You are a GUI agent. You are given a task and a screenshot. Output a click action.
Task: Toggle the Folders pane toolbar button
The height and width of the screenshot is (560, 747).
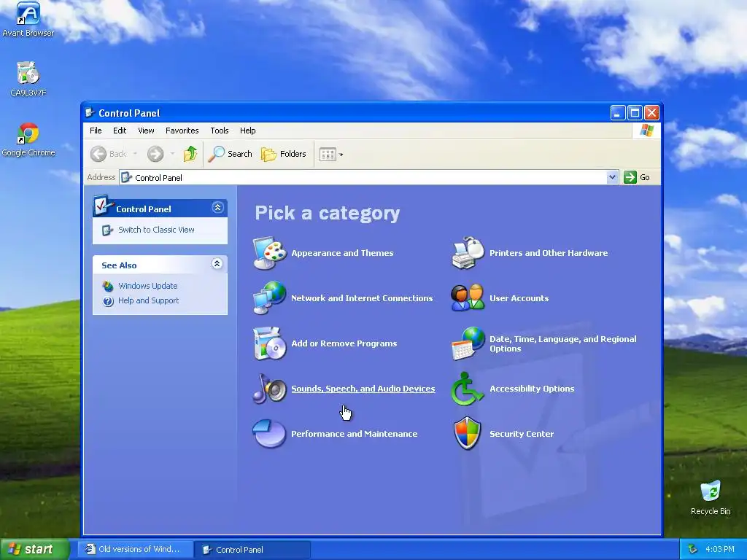click(x=284, y=154)
